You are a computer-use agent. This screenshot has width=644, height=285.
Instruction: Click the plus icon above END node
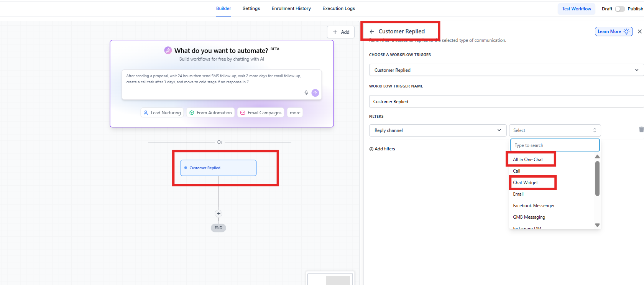click(x=219, y=214)
